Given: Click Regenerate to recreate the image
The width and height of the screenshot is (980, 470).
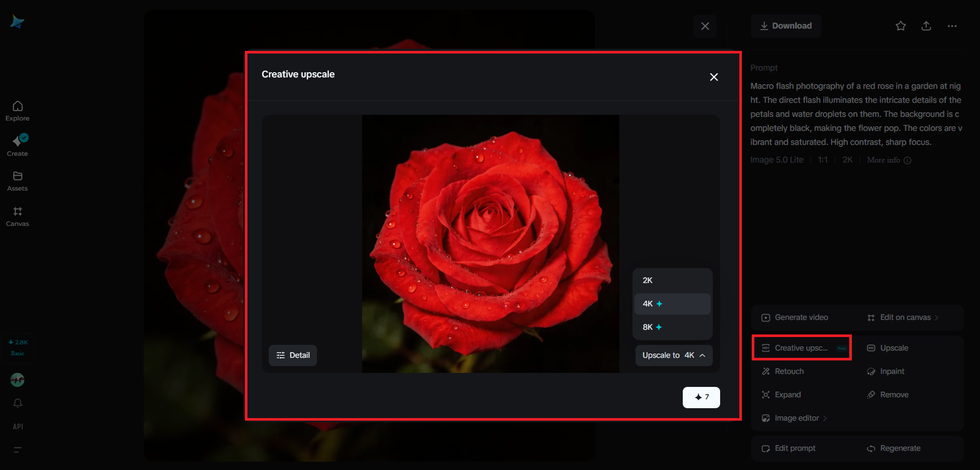Looking at the screenshot, I should pyautogui.click(x=894, y=448).
